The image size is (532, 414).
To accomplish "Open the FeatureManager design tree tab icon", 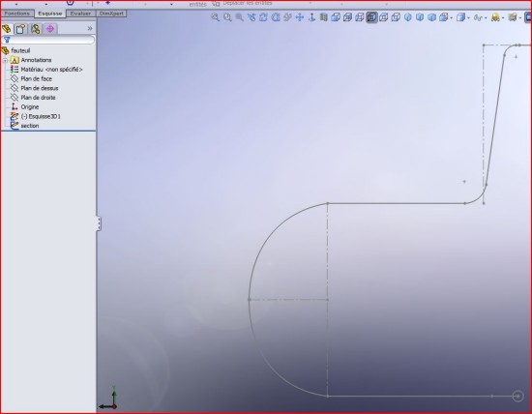I will 6,29.
